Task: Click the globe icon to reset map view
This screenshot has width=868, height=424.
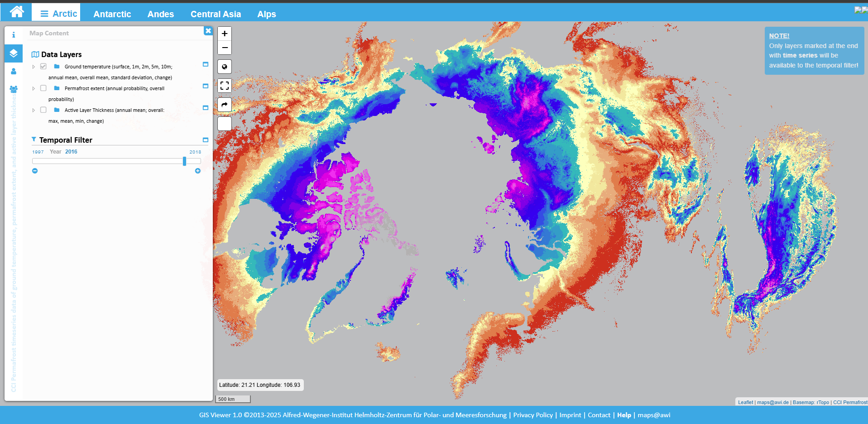Action: pos(224,66)
